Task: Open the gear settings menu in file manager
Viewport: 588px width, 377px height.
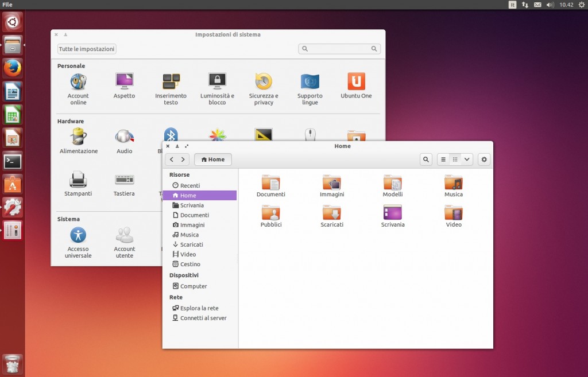Action: [x=484, y=160]
